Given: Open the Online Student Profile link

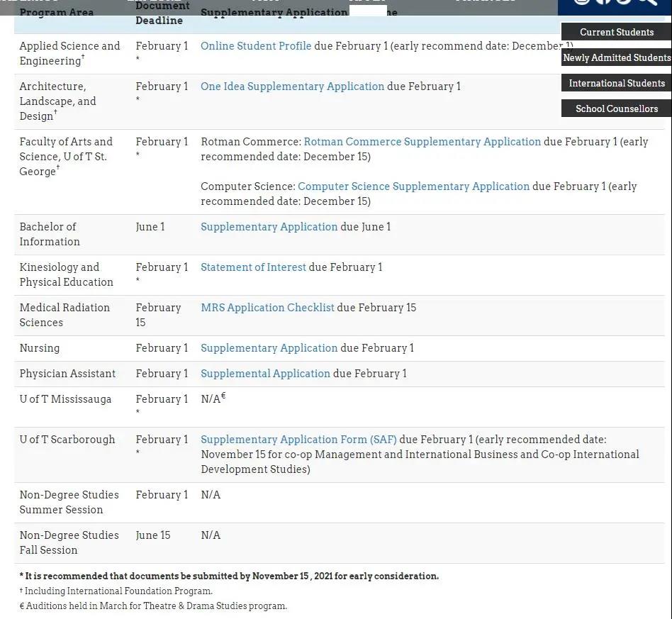Looking at the screenshot, I should 256,46.
